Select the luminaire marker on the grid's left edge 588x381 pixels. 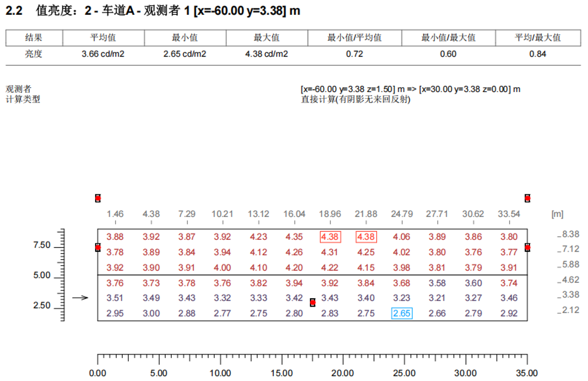pyautogui.click(x=98, y=247)
